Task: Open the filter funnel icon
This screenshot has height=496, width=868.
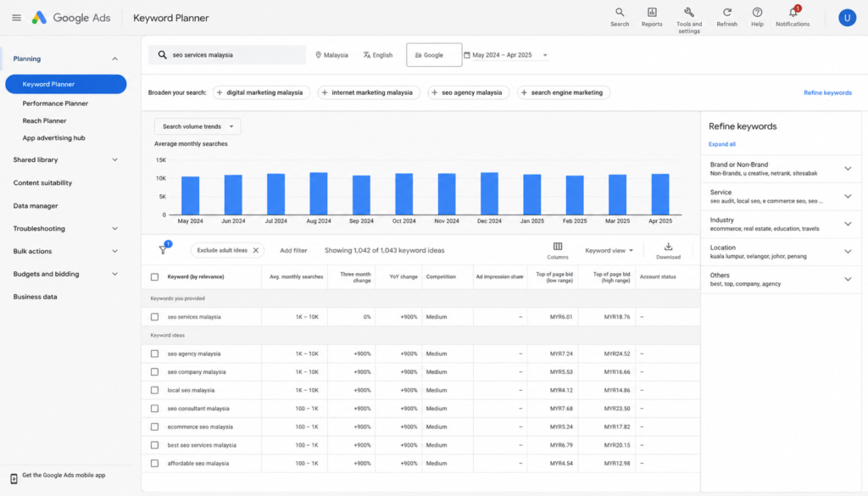Action: tap(164, 249)
